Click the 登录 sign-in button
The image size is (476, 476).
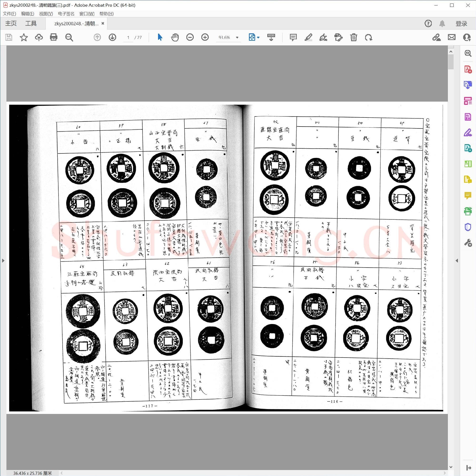click(x=461, y=23)
